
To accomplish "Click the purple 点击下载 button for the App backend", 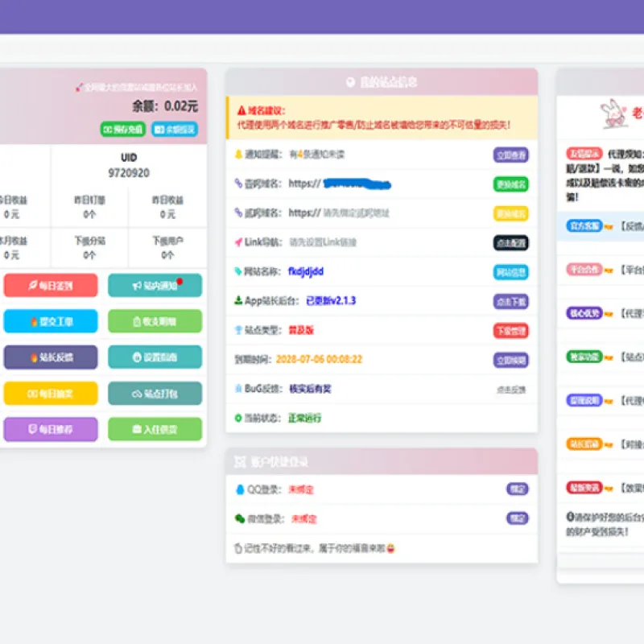I will [x=511, y=302].
